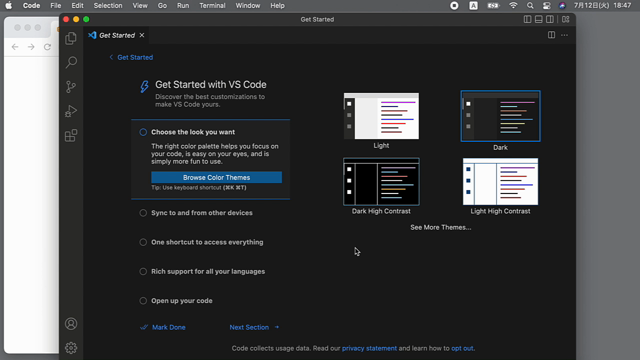Open the Run and Debug view
This screenshot has height=360, width=640.
(71, 111)
